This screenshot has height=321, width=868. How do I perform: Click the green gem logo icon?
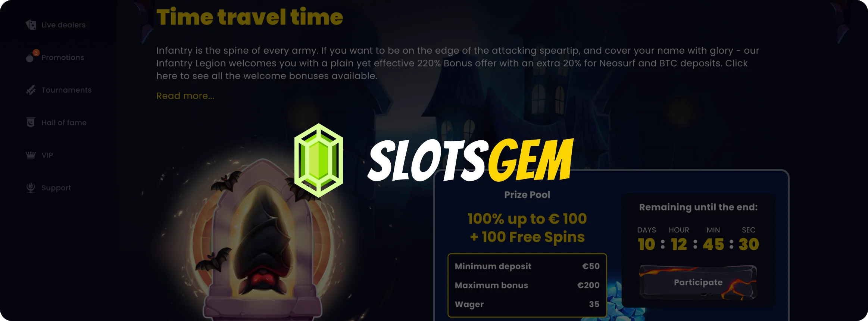[x=318, y=160]
